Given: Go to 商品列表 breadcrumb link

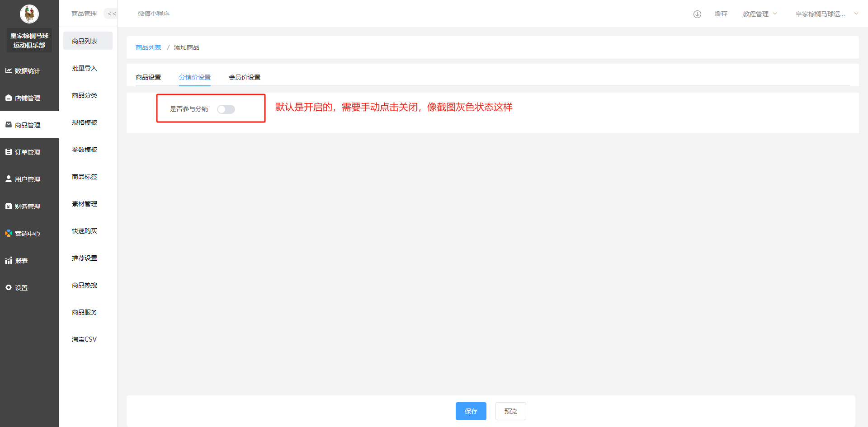Looking at the screenshot, I should (148, 47).
